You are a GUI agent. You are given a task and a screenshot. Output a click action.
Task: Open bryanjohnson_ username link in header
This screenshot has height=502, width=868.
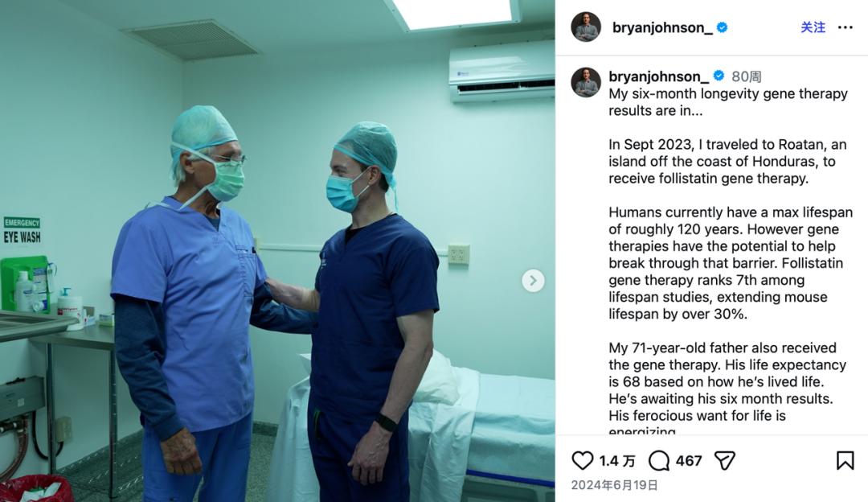662,27
